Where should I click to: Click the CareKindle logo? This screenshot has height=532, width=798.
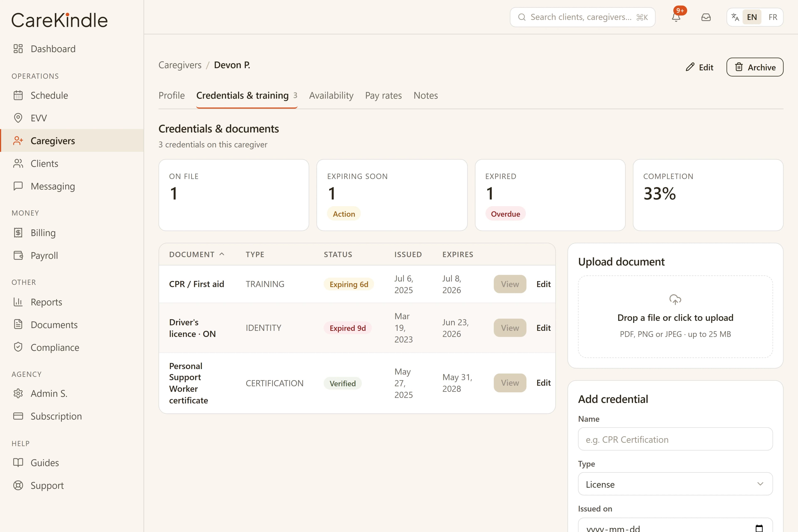point(60,20)
